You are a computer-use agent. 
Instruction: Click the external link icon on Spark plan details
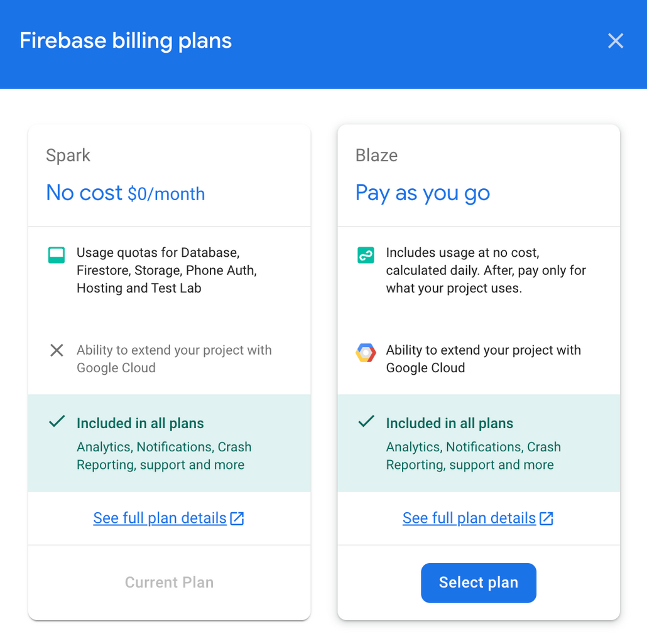[x=237, y=518]
